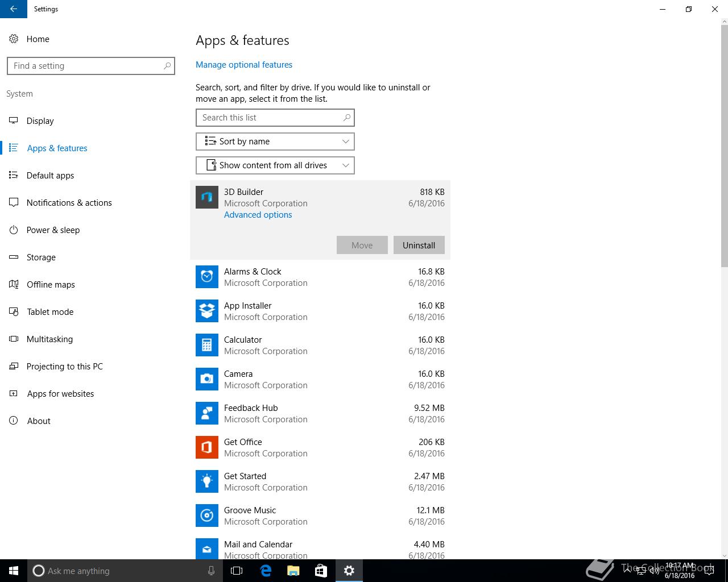Click the Find a setting search box
The width and height of the screenshot is (728, 582).
click(x=91, y=66)
